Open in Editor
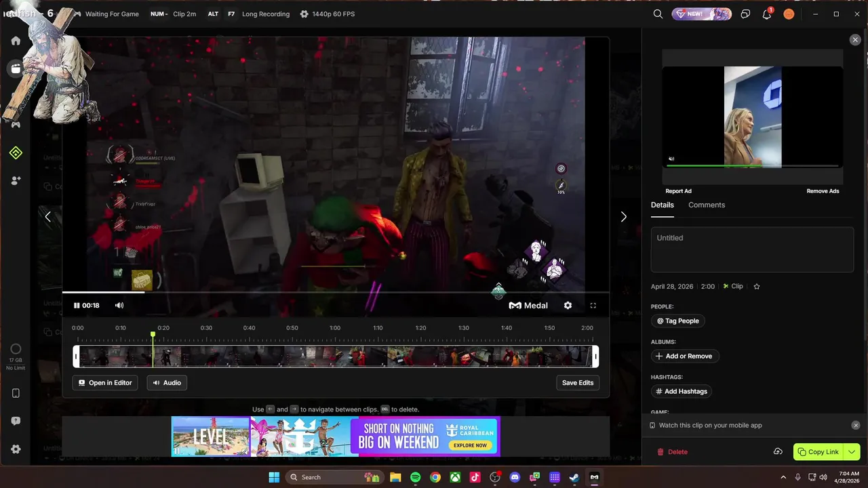868x488 pixels. point(105,383)
